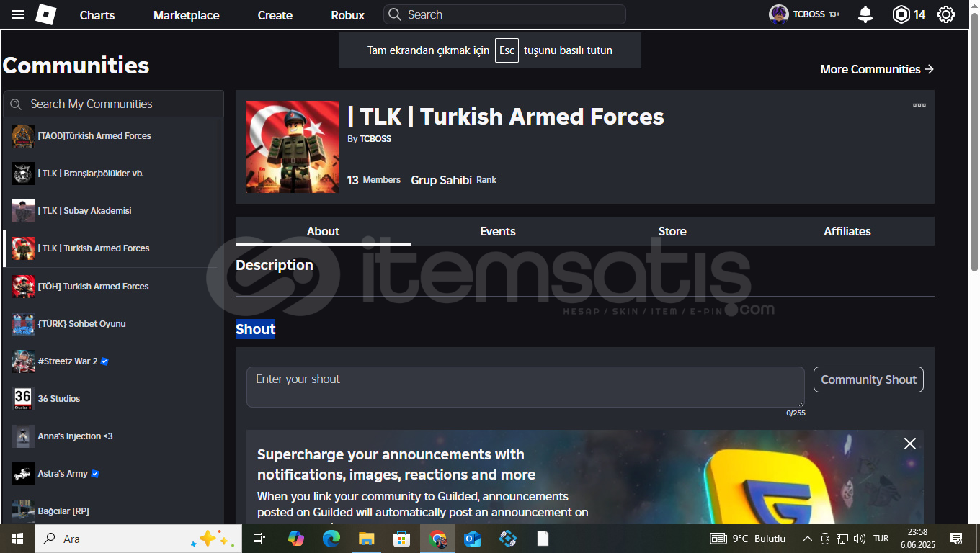Open File Explorer from taskbar

[x=367, y=539]
